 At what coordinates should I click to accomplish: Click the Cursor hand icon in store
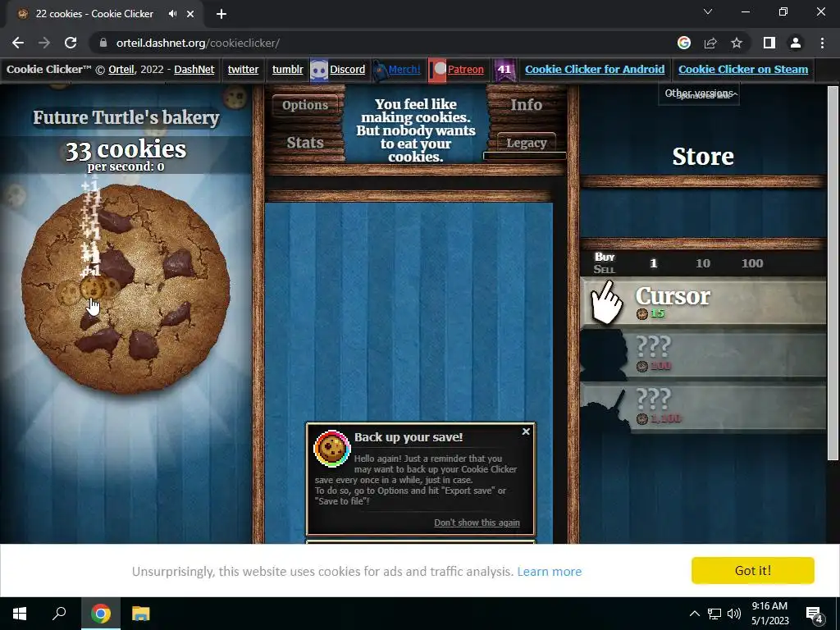[x=606, y=302]
